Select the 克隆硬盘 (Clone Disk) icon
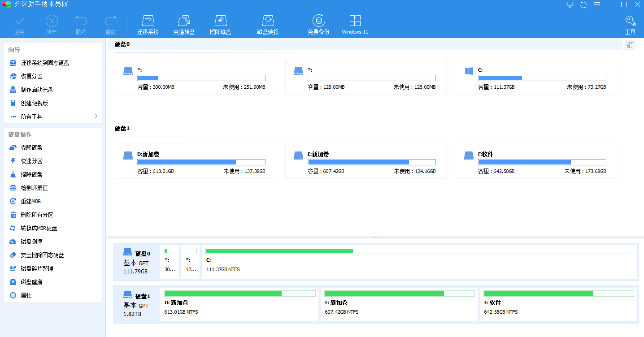 point(184,24)
